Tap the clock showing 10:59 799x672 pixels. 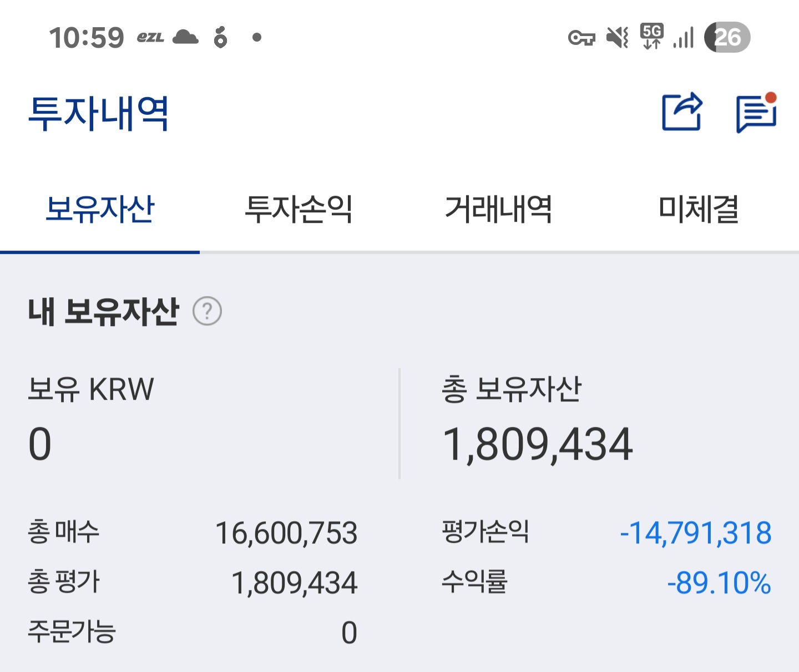pos(87,38)
